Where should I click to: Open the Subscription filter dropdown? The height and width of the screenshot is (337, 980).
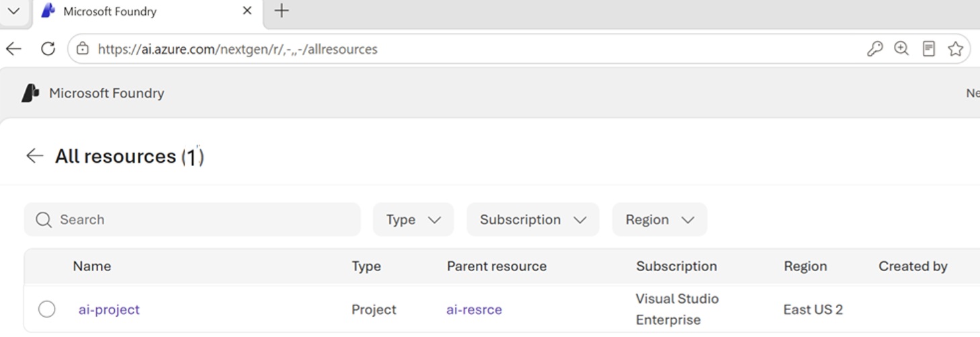click(533, 219)
